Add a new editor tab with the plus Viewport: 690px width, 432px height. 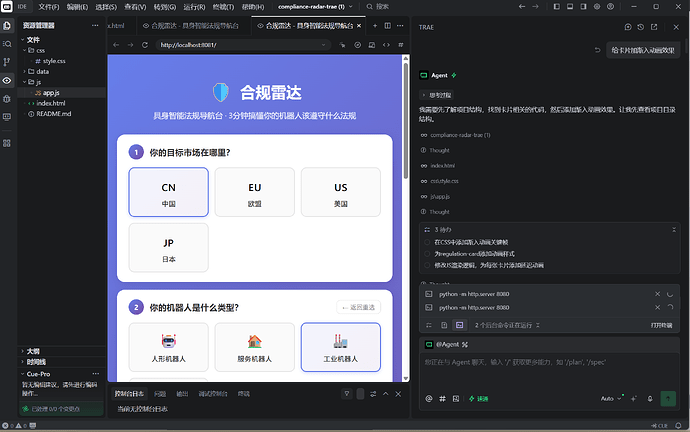375,26
